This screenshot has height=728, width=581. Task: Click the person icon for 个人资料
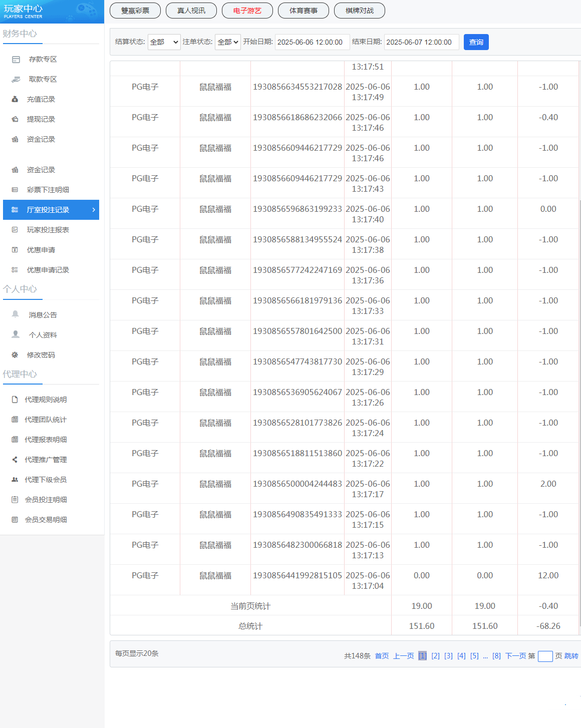[16, 334]
